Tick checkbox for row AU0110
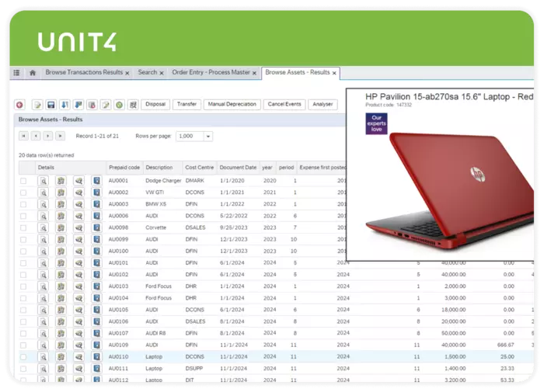Viewport: 544px width, 392px height. click(23, 357)
